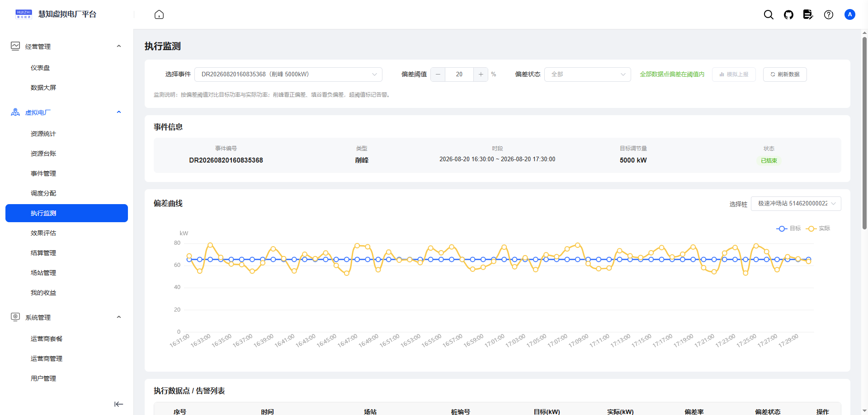Image resolution: width=868 pixels, height=415 pixels.
Task: Open 调度分配 in the sidebar
Action: pyautogui.click(x=66, y=193)
